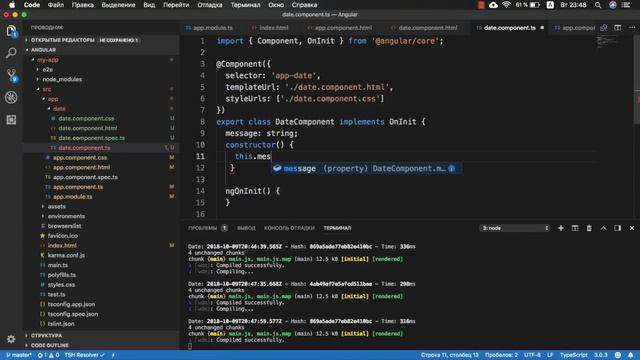This screenshot has height=360, width=640.
Task: Click the feedback smiley in status bar
Action: [x=618, y=355]
